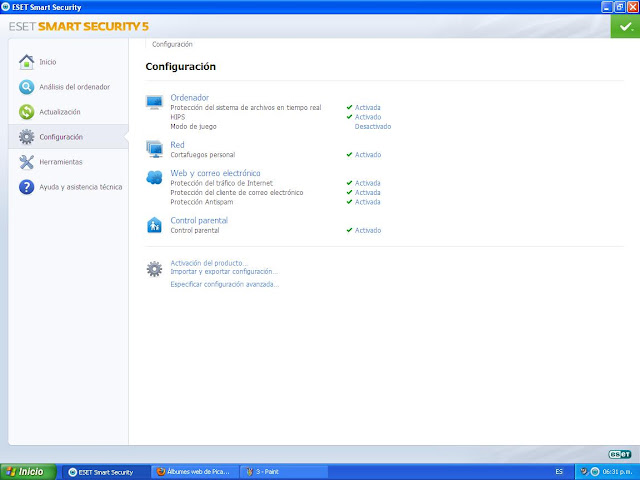Viewport: 640px width, 480px height.
Task: Click 'Protección del sistema de archivos en tiempo real' text
Action: coord(246,107)
